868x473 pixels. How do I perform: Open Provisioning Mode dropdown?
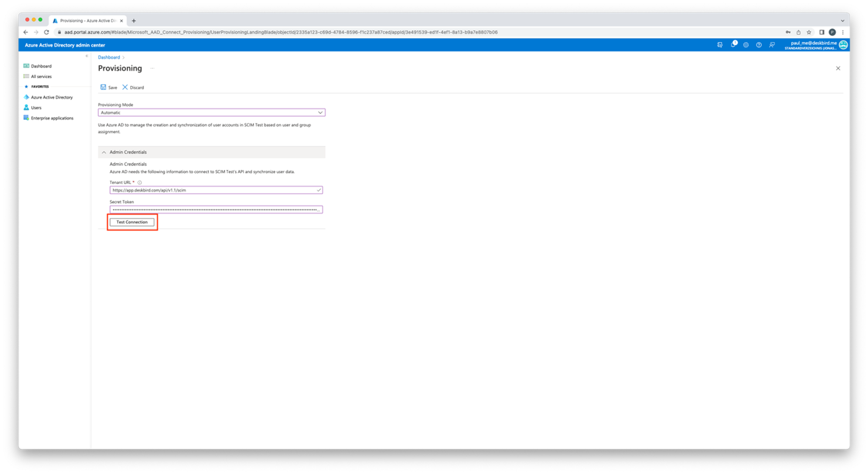(211, 112)
